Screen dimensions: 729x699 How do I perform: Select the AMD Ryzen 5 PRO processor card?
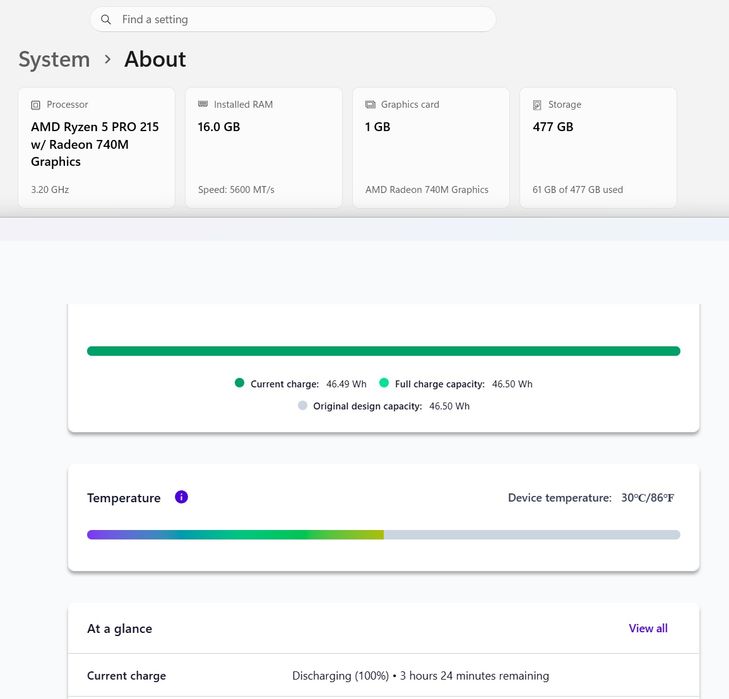pos(97,147)
